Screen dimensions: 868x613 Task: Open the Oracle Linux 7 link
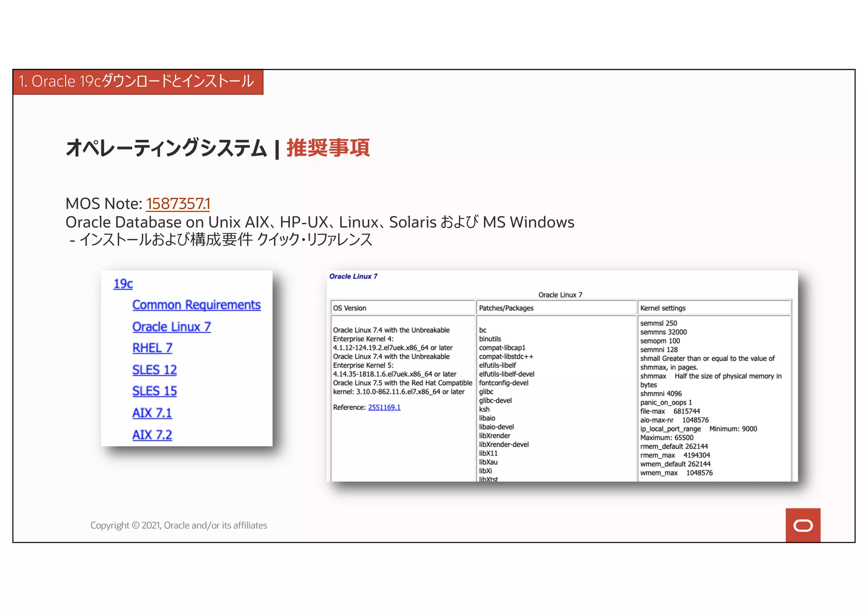tap(171, 327)
